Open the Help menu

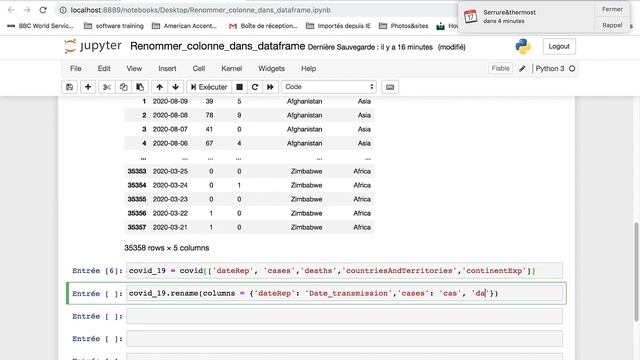point(308,69)
